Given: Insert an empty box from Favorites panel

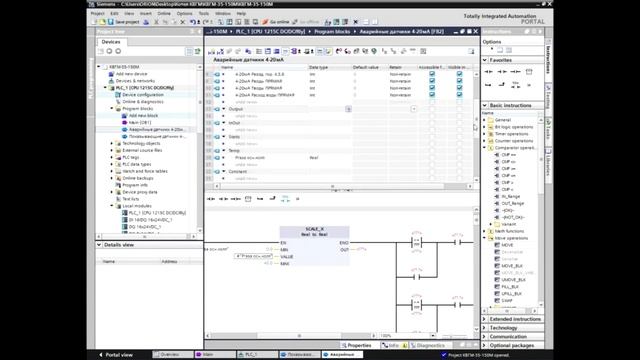Looking at the screenshot, I should (529, 71).
